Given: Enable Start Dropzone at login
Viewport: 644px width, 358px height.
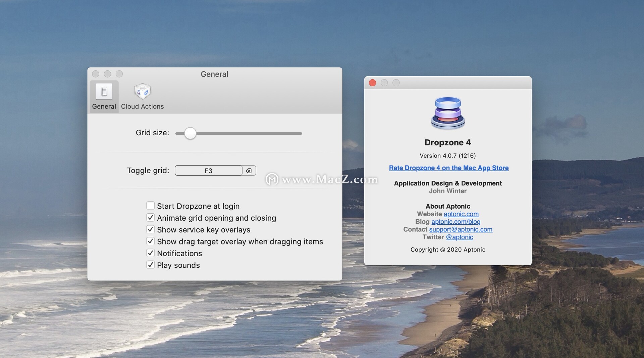Looking at the screenshot, I should pyautogui.click(x=151, y=206).
